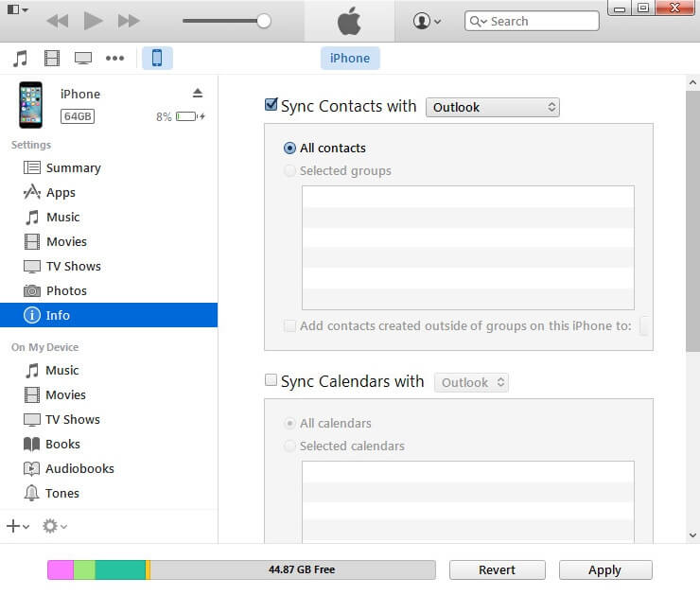Click the scrollbar up arrow
Screen dimensions: 700x595
pos(692,82)
